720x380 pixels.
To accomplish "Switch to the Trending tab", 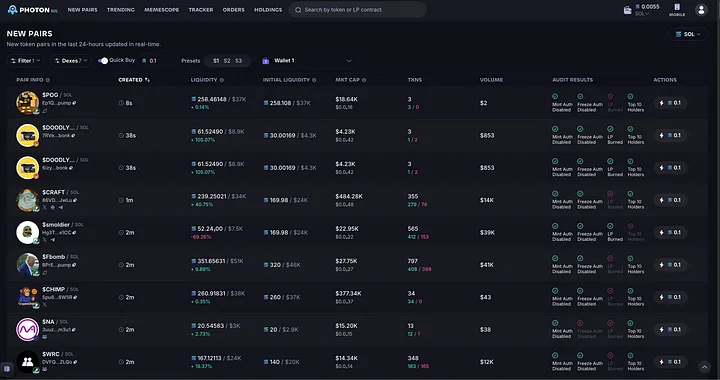I will [121, 10].
